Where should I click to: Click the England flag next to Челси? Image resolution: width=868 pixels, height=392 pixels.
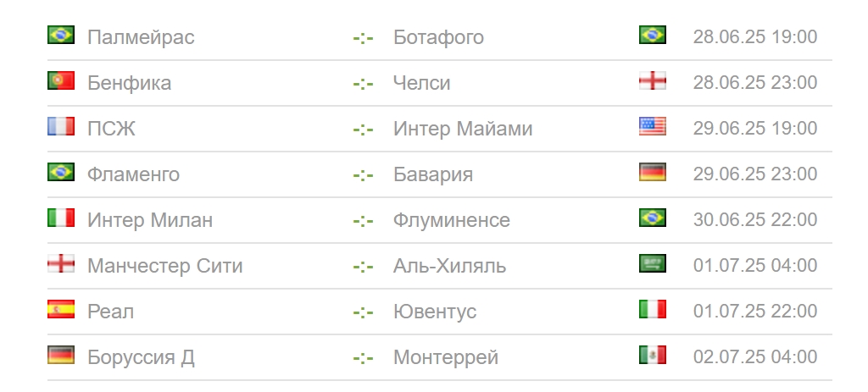click(652, 80)
